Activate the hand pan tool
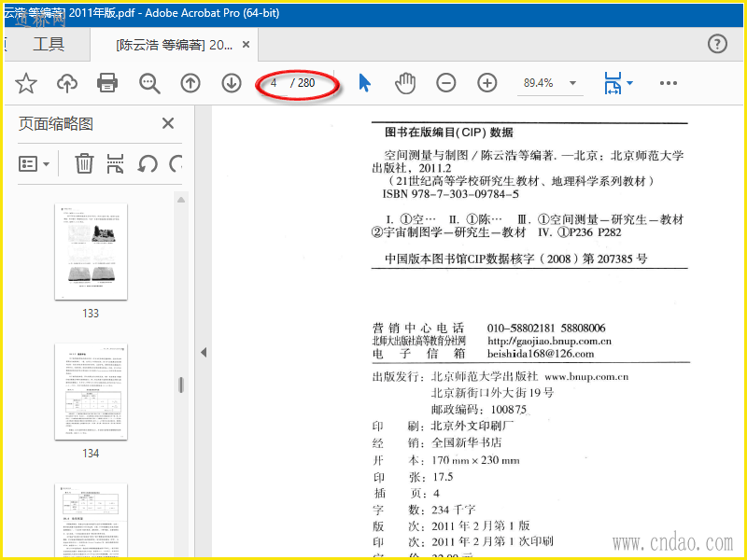Screen dimensions: 747x560 click(405, 83)
